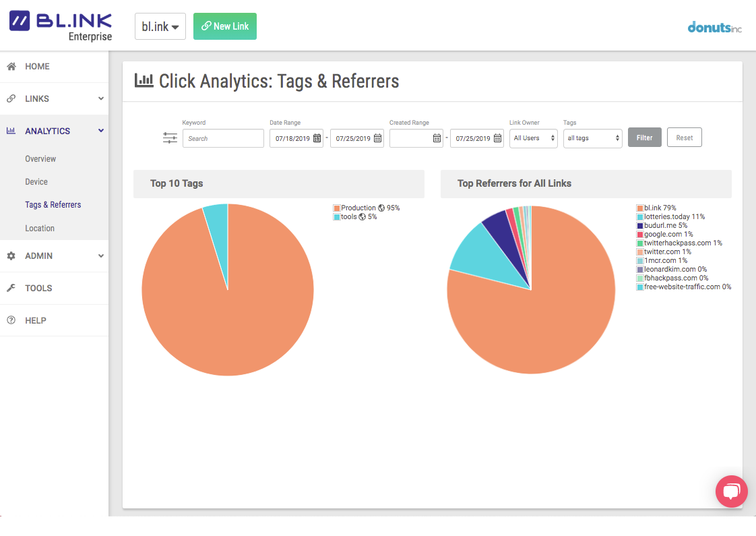Open the live chat bubble icon
This screenshot has height=536, width=756.
point(731,492)
